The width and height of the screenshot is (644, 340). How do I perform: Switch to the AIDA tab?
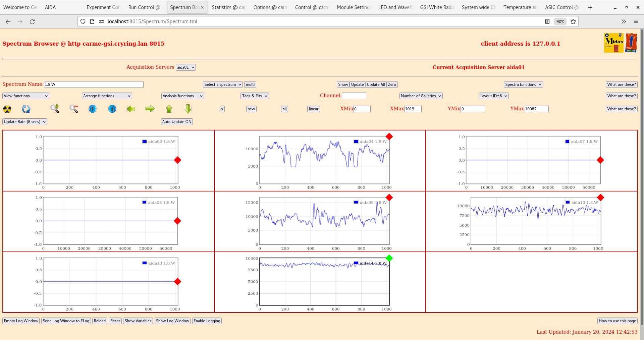point(62,7)
